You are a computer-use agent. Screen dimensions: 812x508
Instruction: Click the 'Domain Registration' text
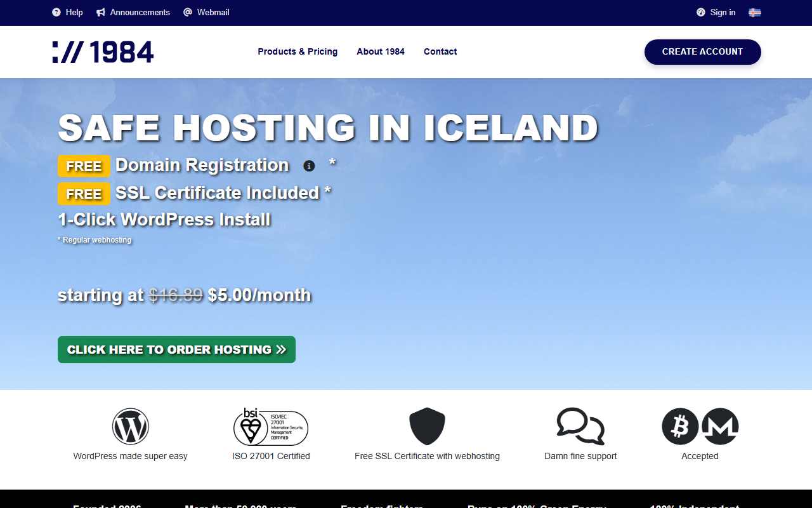pos(202,165)
